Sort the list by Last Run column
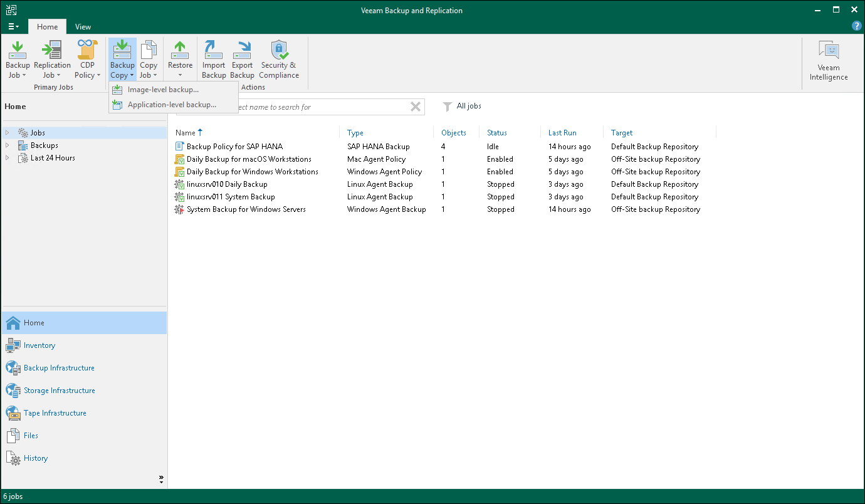 tap(562, 133)
